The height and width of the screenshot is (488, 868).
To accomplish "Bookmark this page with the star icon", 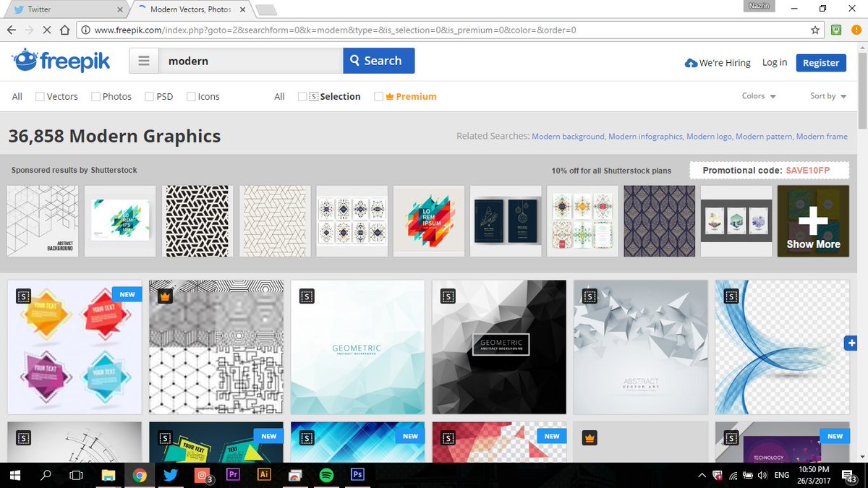I will pos(815,30).
